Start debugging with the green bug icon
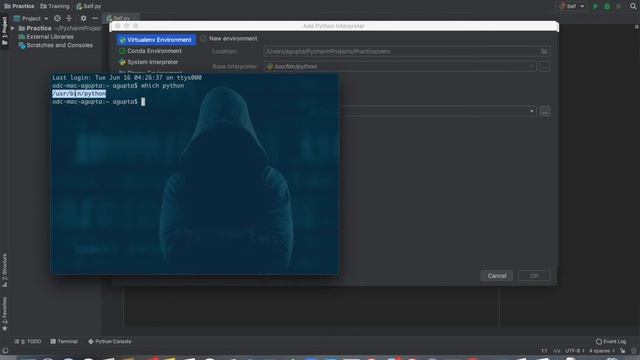Viewport: 640px width, 360px height. point(607,6)
